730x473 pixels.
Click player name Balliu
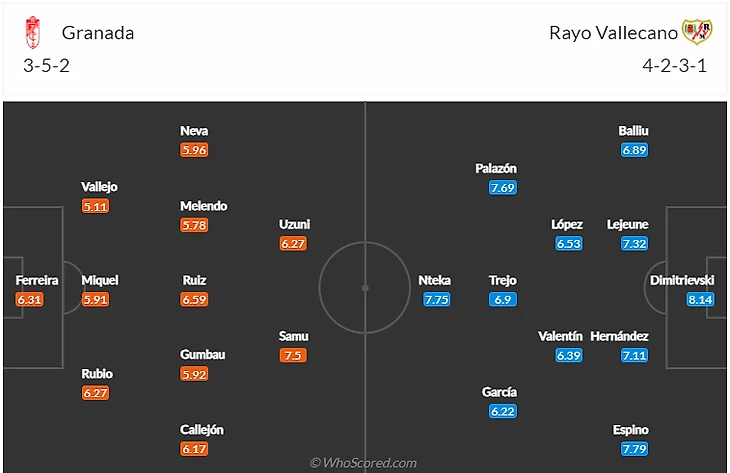click(x=634, y=130)
